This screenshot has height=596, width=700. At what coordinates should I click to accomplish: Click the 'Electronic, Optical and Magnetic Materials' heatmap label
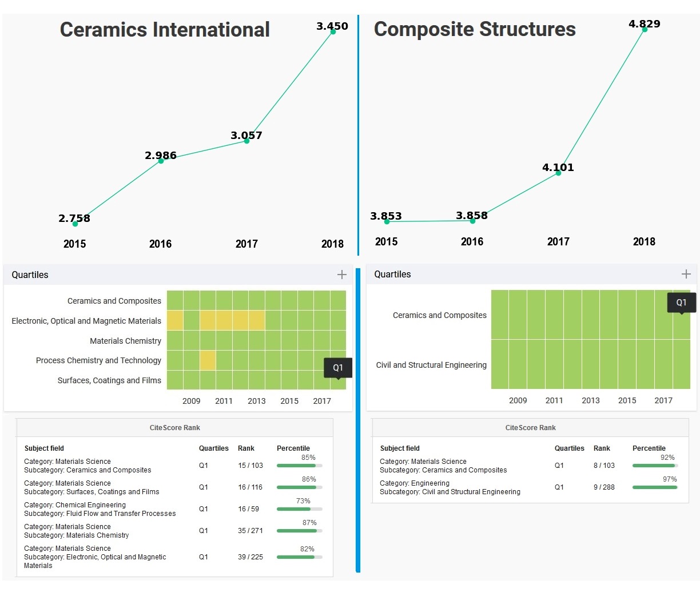tap(86, 321)
